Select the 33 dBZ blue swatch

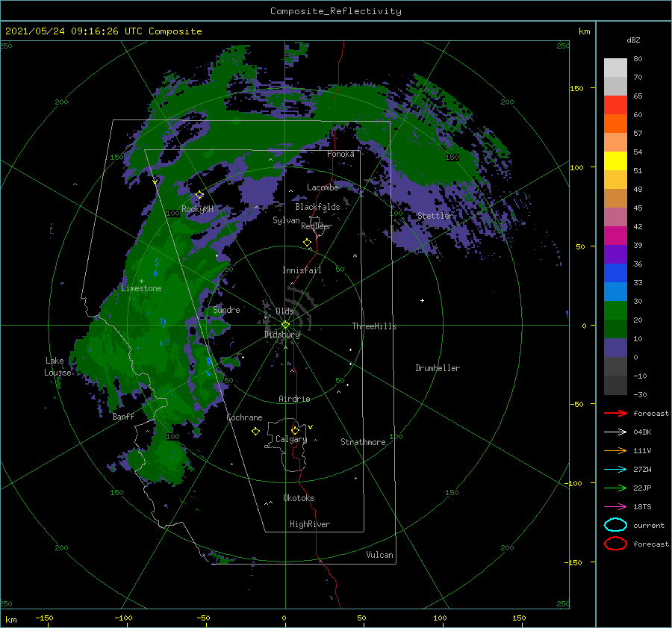click(x=615, y=291)
